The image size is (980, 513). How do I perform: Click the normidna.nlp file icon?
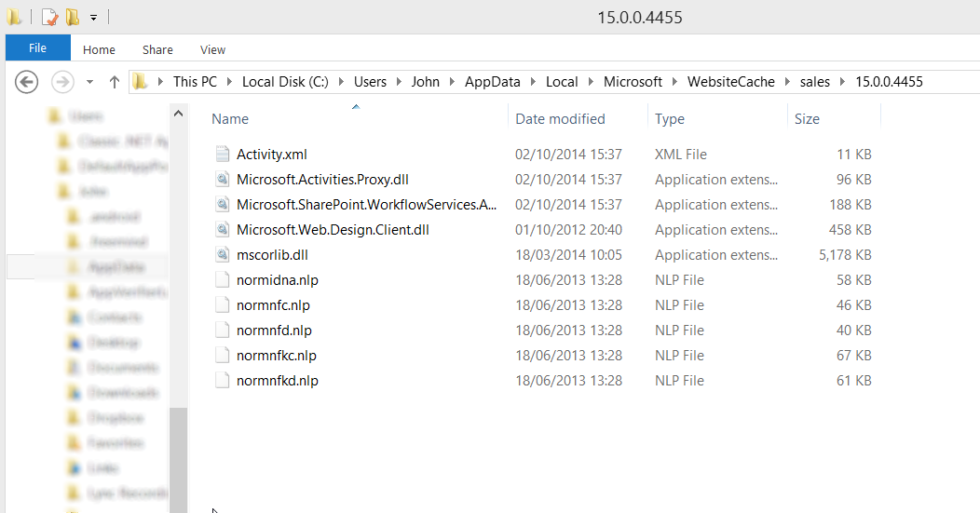click(223, 280)
